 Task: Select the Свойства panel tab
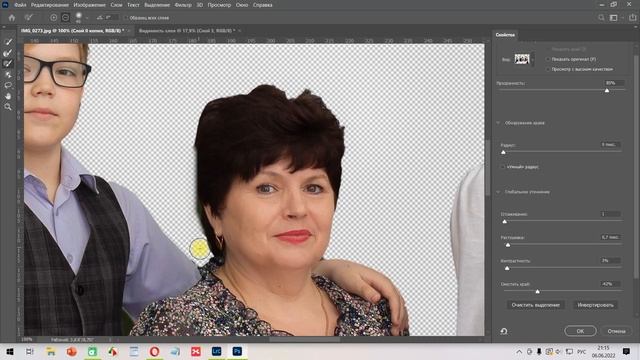point(505,35)
